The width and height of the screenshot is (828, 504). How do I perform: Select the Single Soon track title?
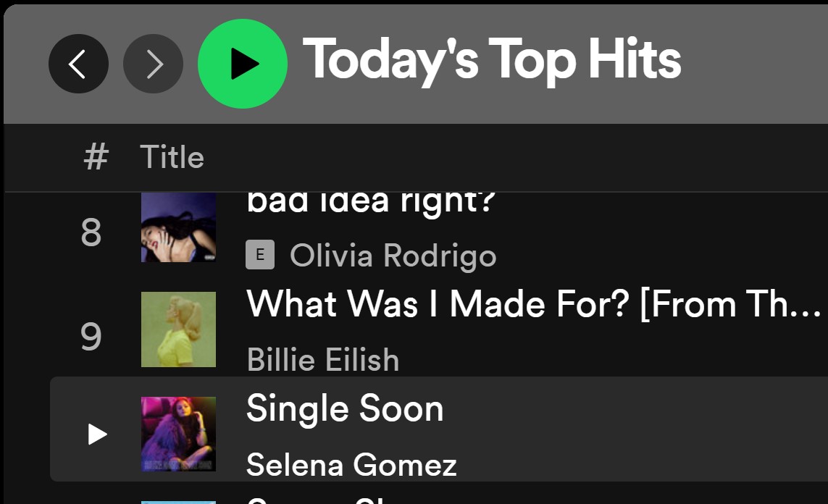pos(345,409)
